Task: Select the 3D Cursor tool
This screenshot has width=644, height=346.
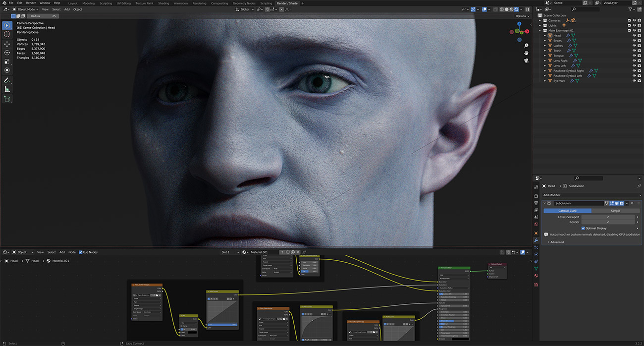Action: tap(7, 34)
